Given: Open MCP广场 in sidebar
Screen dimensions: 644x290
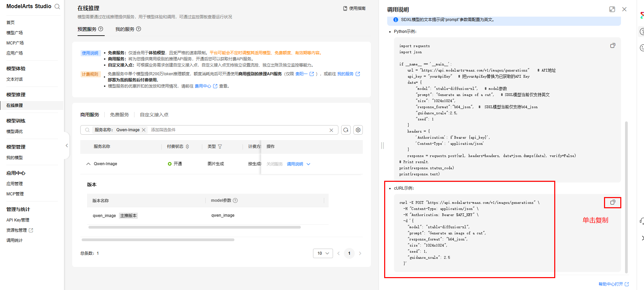Looking at the screenshot, I should pos(15,43).
